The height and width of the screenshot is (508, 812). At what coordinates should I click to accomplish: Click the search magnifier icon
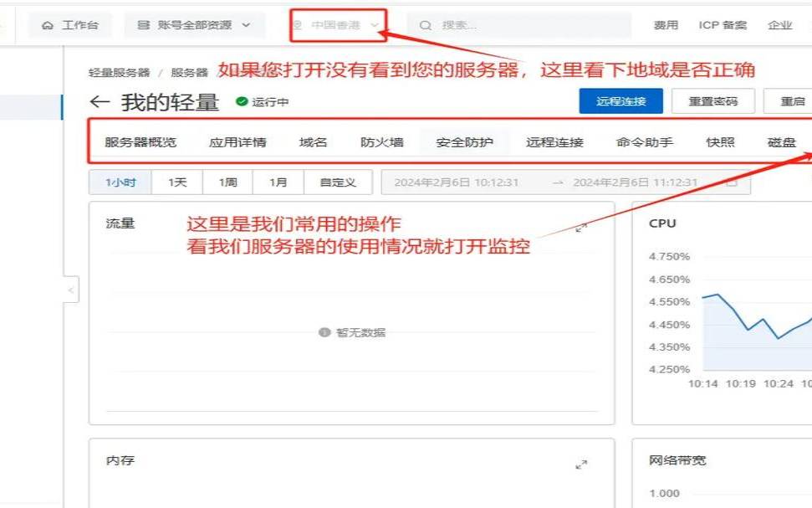pos(425,24)
